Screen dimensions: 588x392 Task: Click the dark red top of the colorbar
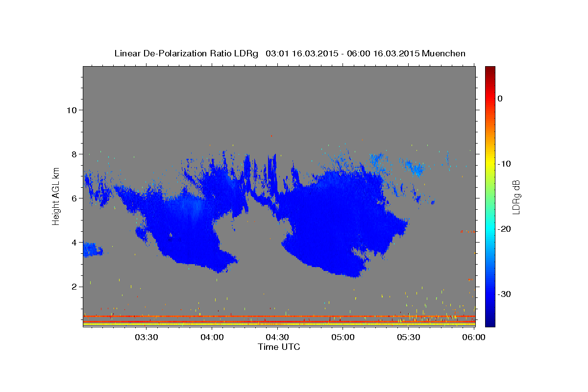pos(490,70)
